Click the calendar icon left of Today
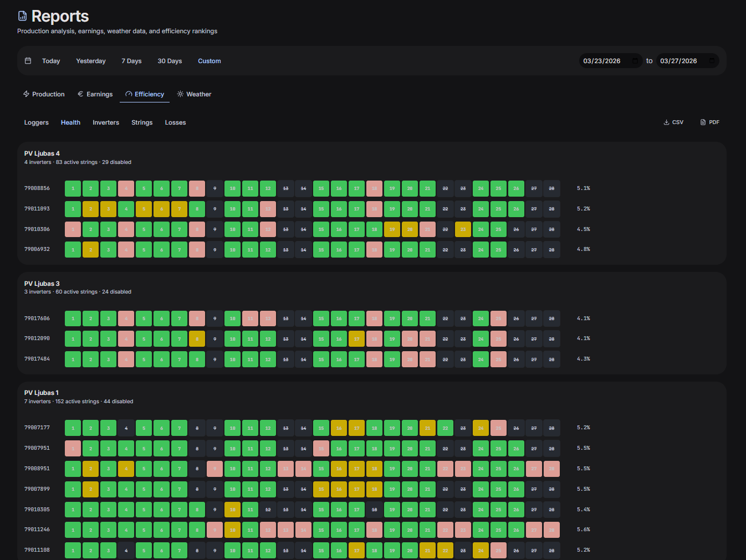 pos(28,61)
